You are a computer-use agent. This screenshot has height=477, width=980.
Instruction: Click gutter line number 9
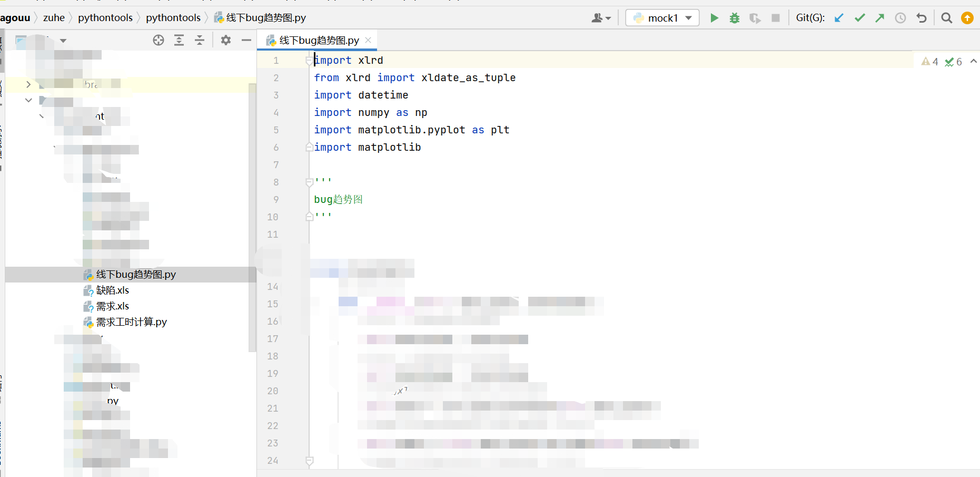(276, 200)
